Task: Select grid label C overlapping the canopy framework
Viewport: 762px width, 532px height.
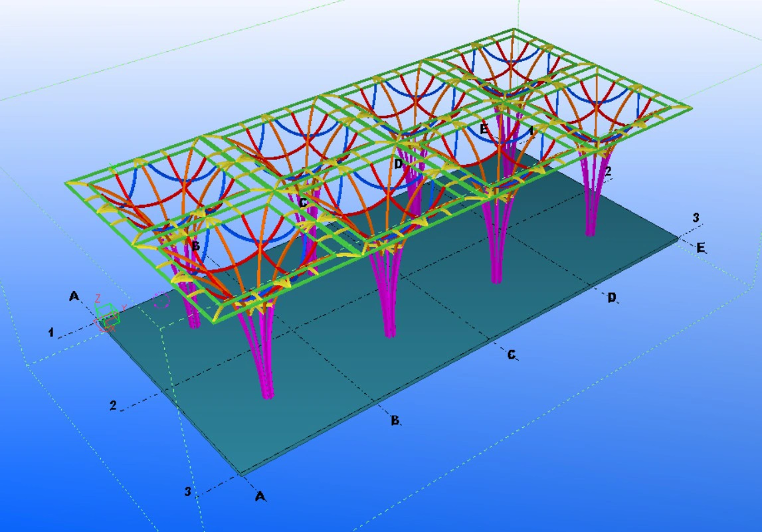Action: [x=303, y=203]
